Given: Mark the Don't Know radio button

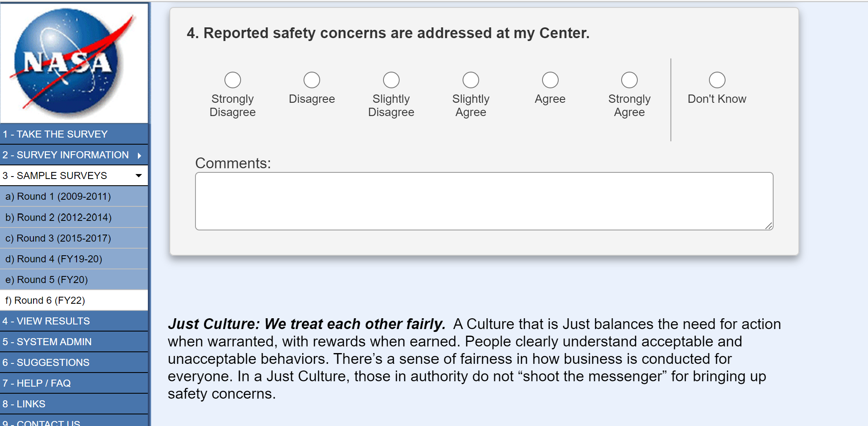Looking at the screenshot, I should [717, 80].
